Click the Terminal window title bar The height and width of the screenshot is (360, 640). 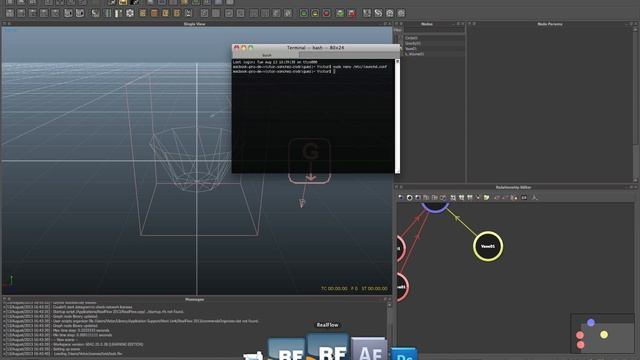[316, 48]
